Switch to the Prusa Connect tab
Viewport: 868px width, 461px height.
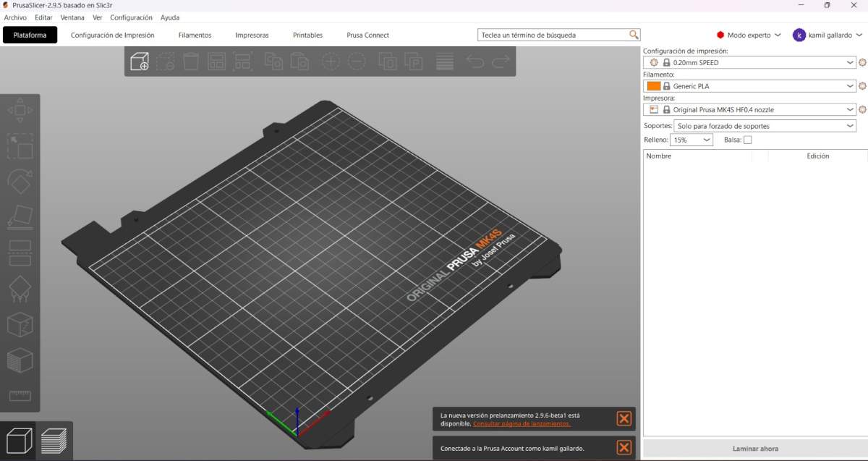point(367,35)
